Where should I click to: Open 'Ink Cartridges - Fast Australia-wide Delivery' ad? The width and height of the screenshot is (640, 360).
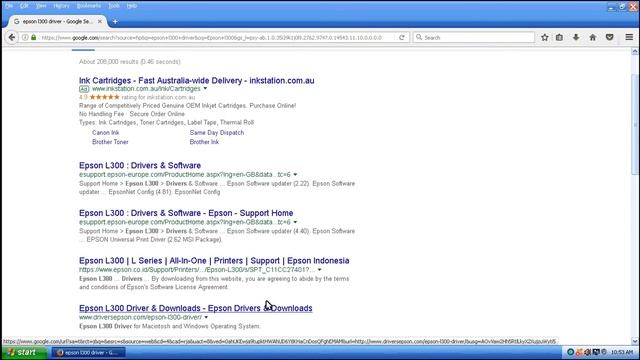(x=196, y=80)
